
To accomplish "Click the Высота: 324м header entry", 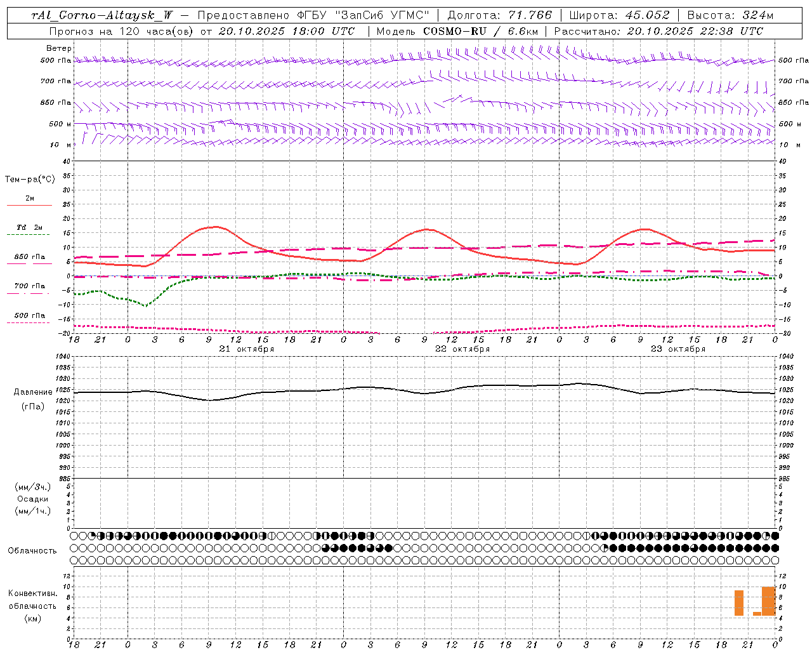I will point(731,16).
